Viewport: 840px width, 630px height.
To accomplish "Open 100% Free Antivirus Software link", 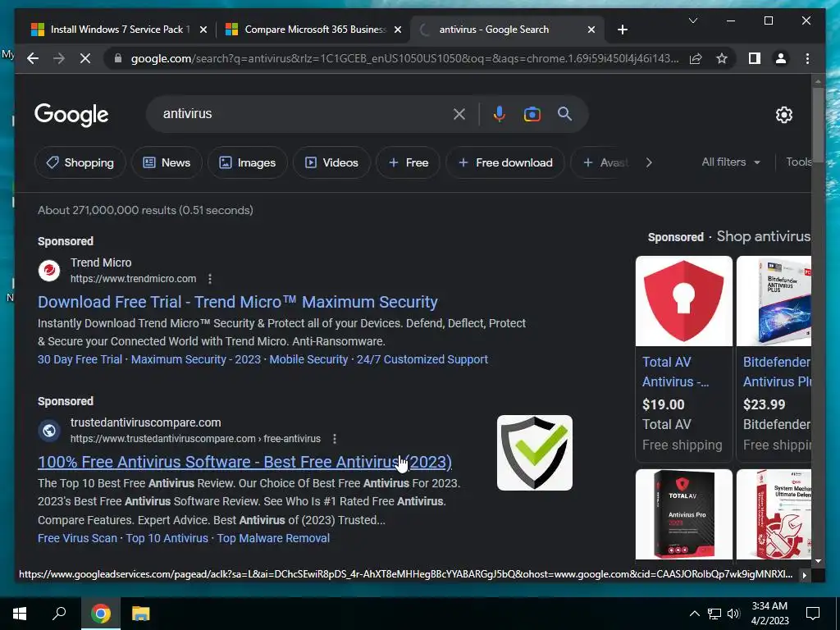I will coord(244,462).
